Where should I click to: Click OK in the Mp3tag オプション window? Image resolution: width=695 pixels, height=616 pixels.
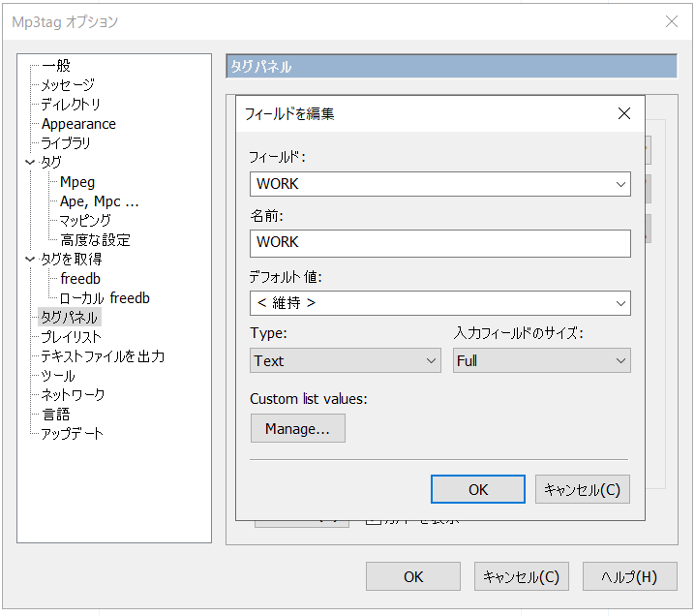coord(413,576)
